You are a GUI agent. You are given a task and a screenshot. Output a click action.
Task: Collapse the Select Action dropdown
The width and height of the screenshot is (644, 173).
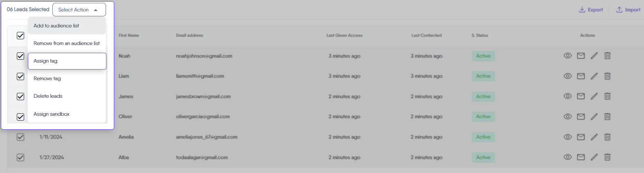click(79, 10)
